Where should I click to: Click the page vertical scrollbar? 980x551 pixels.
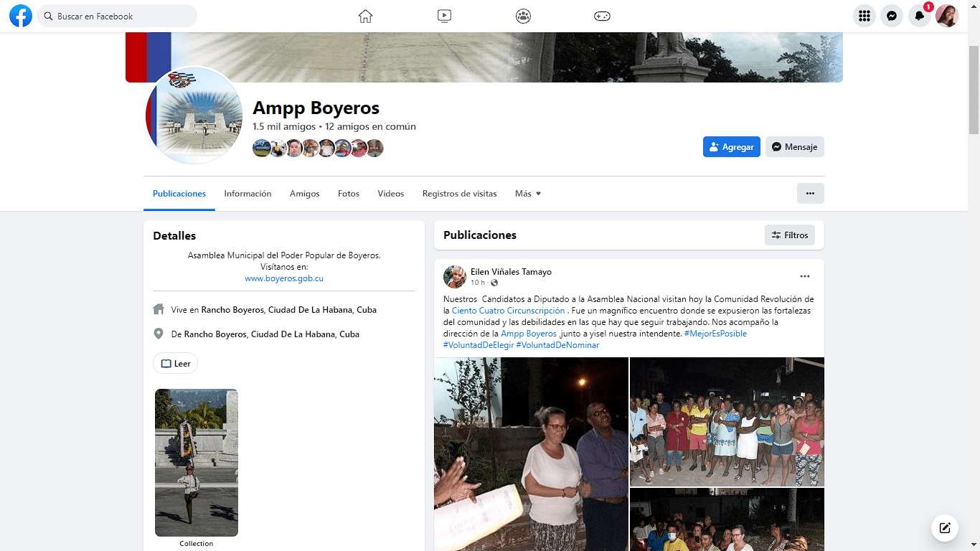click(974, 90)
